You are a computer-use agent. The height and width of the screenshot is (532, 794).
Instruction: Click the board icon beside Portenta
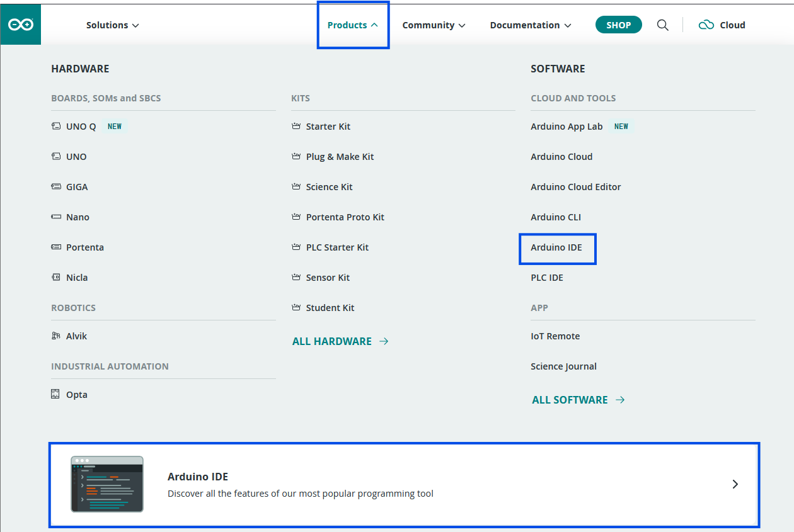56,247
